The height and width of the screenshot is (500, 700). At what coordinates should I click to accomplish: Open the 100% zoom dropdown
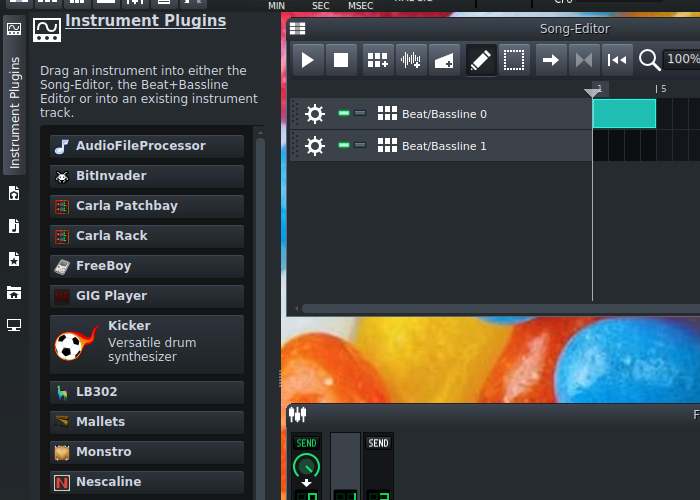(681, 59)
